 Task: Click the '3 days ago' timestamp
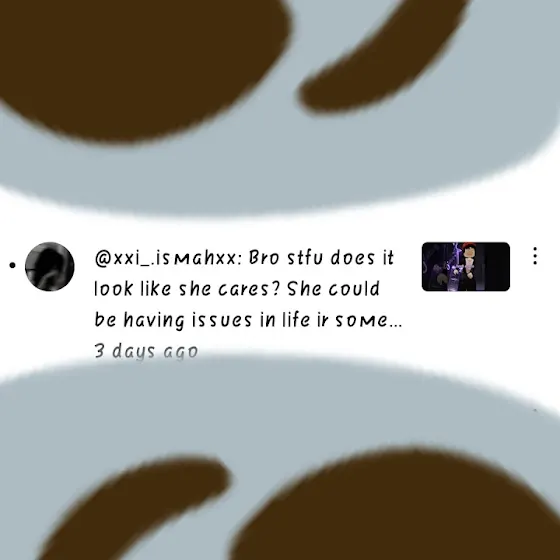146,351
